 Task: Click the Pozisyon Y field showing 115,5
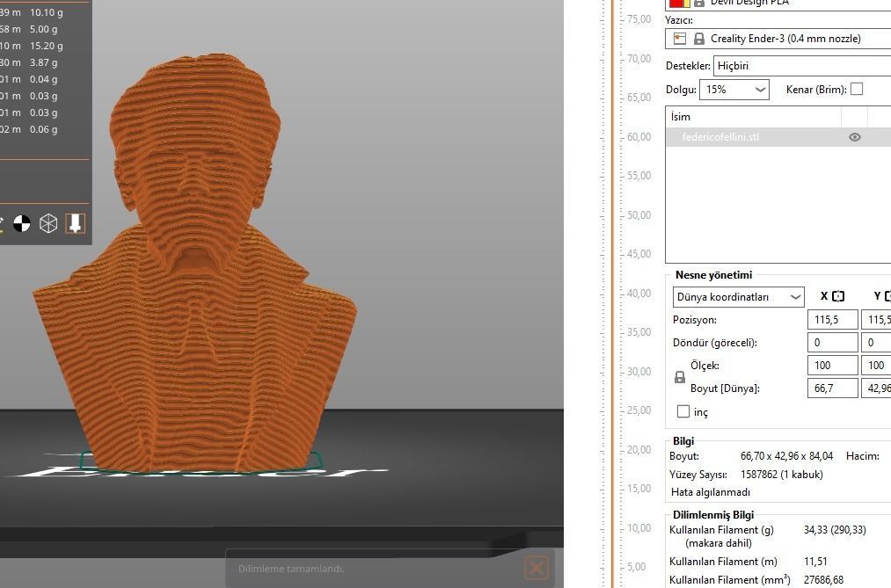tap(876, 320)
